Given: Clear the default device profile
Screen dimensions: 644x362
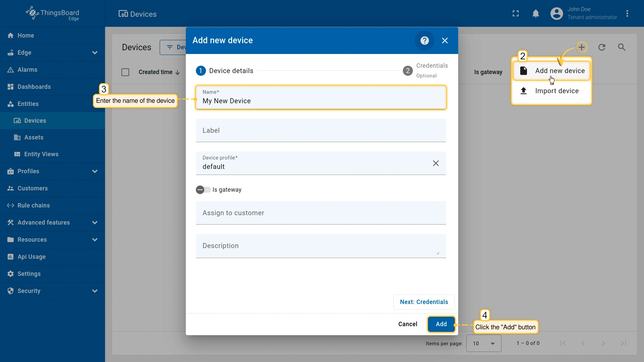Looking at the screenshot, I should (x=436, y=163).
